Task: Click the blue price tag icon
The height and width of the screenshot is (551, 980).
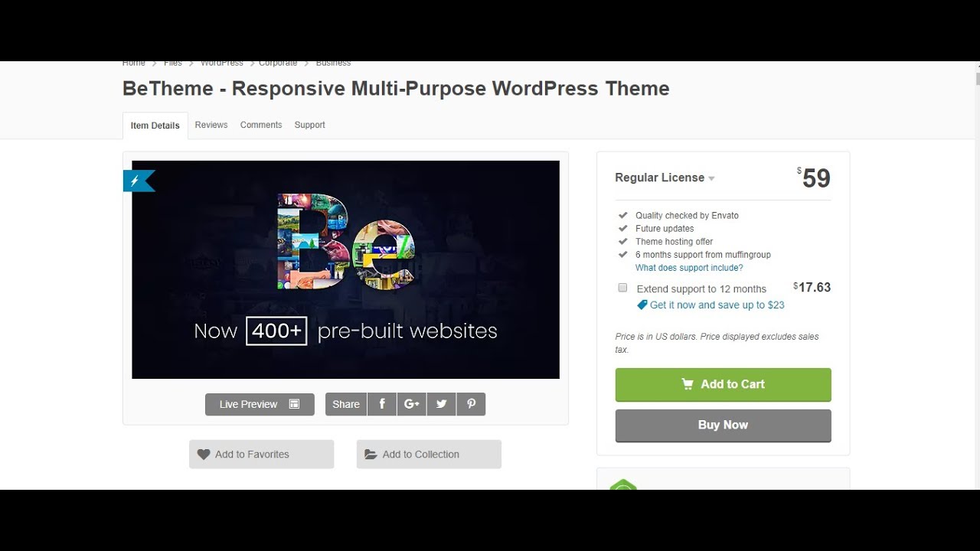Action: click(x=642, y=305)
